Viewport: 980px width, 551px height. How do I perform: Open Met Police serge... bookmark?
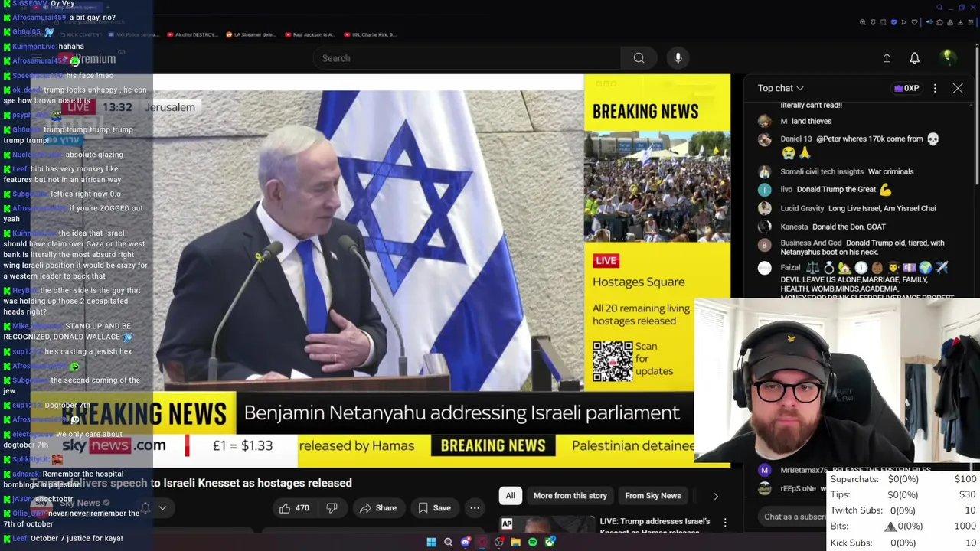click(133, 34)
